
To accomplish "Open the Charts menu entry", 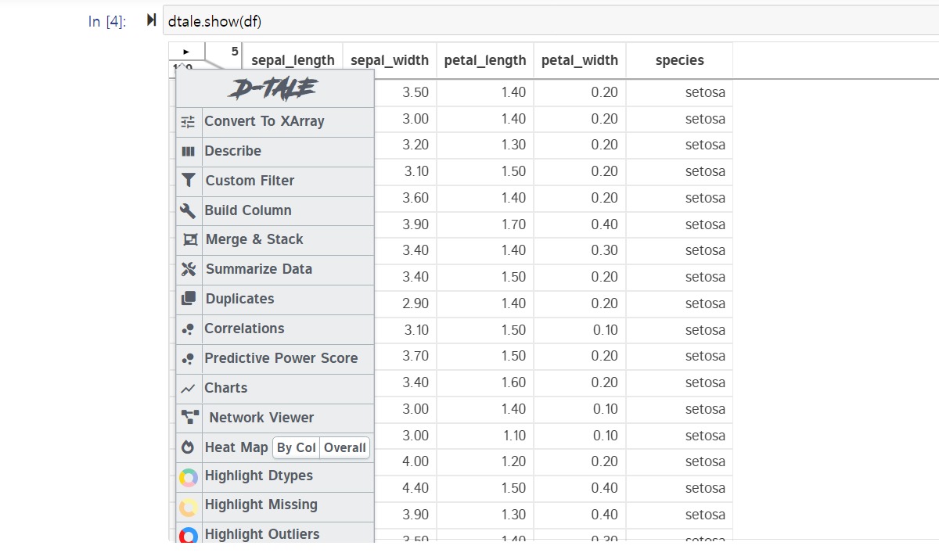I will click(275, 389).
